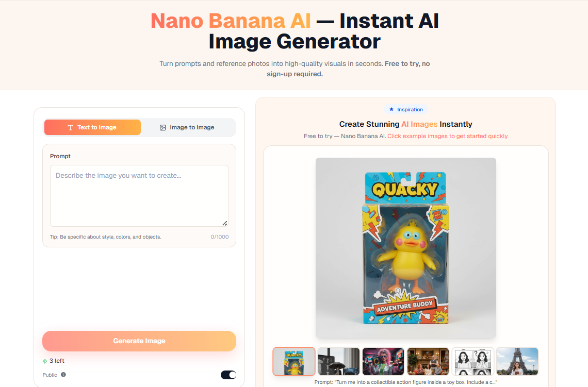The image size is (588, 387).
Task: Grab the prompt textarea resize handle
Action: point(224,223)
